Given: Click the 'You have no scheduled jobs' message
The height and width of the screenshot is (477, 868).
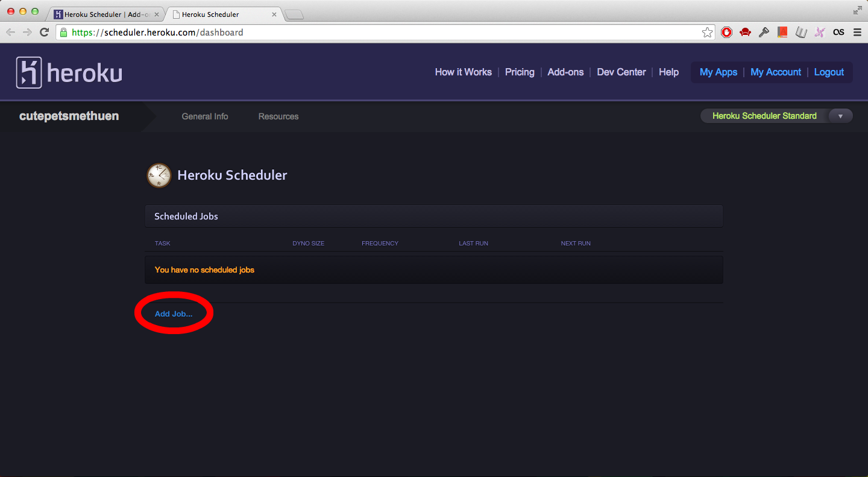Looking at the screenshot, I should [x=204, y=270].
